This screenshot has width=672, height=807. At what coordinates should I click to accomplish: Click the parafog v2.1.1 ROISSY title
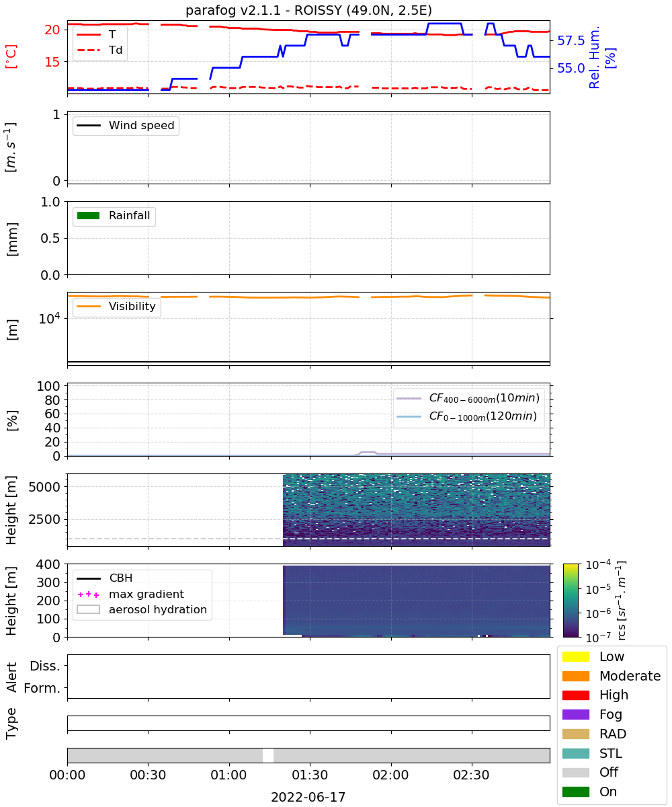click(x=308, y=10)
